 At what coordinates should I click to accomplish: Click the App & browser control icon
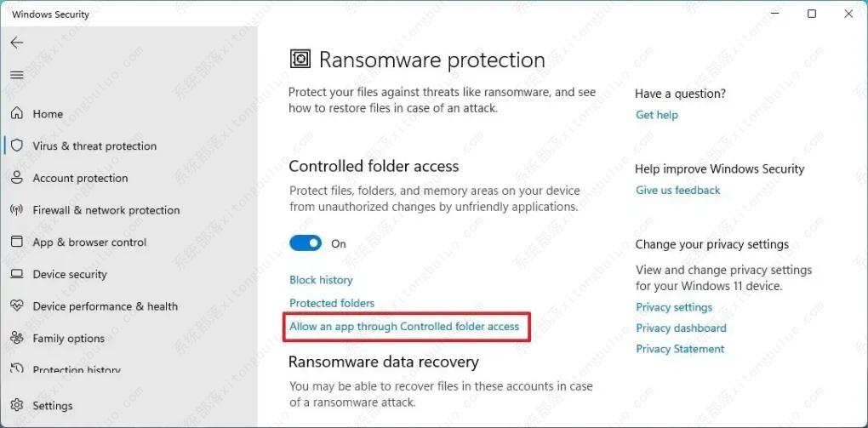tap(16, 243)
